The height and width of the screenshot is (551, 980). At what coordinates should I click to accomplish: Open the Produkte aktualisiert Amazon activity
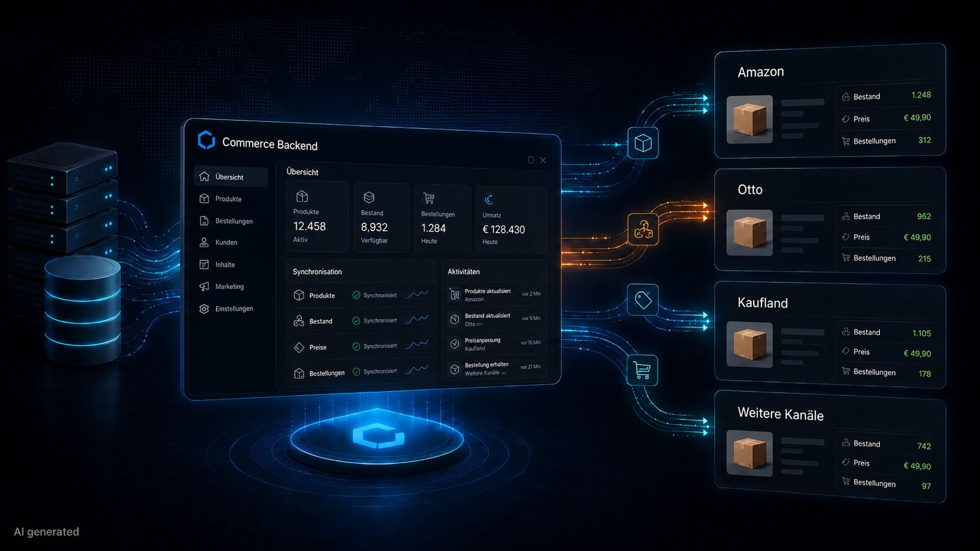tap(494, 295)
